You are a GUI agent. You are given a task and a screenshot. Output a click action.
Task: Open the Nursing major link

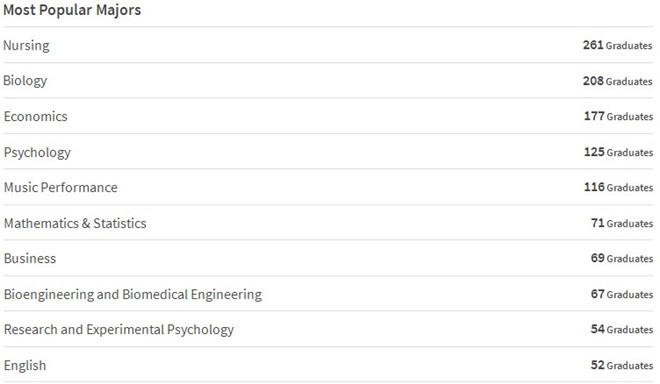point(26,45)
